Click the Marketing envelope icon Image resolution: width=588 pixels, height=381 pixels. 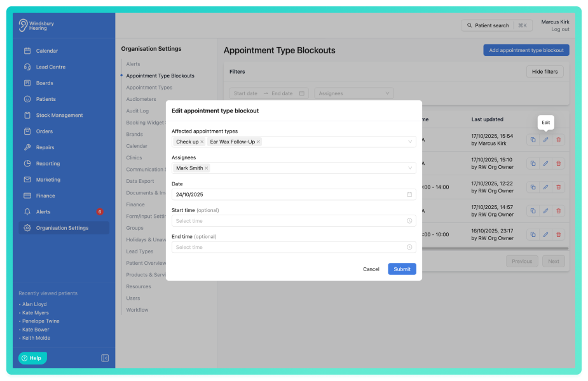point(27,180)
